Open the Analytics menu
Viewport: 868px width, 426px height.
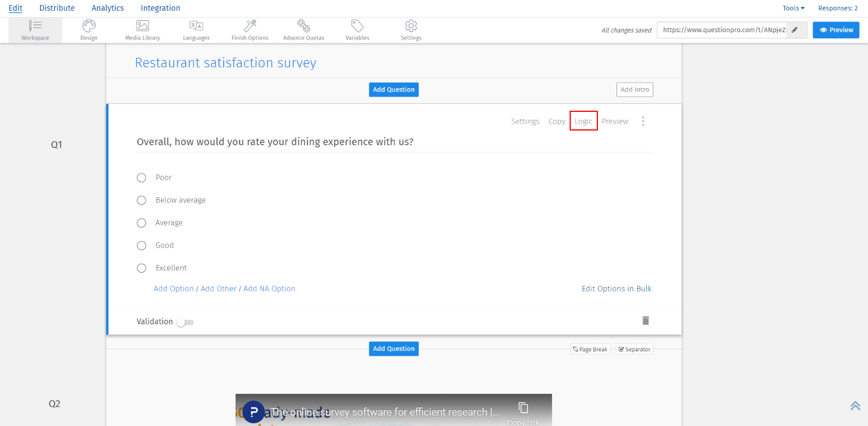click(107, 8)
